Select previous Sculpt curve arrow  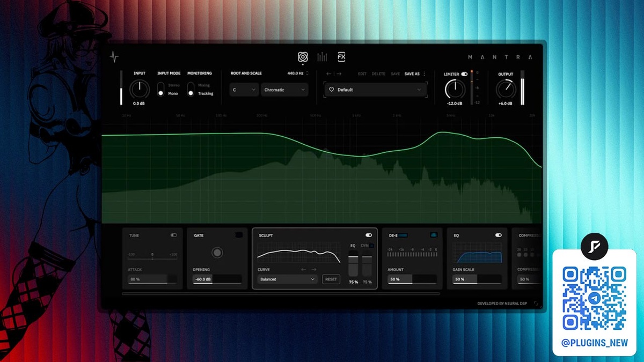tap(303, 270)
